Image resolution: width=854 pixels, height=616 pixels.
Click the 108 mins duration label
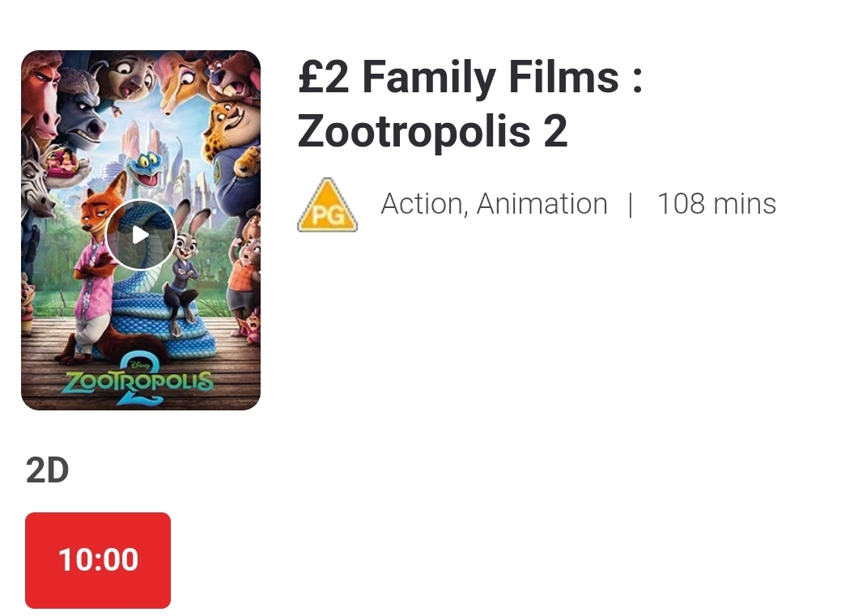716,204
